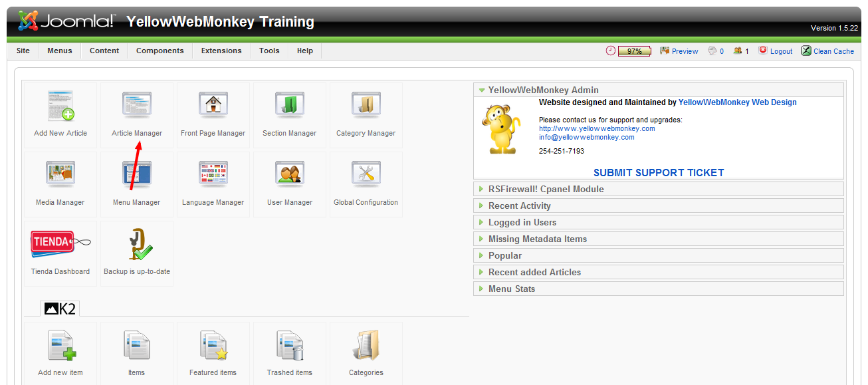Open the Global Configuration tools icon
868x385 pixels.
pos(366,176)
